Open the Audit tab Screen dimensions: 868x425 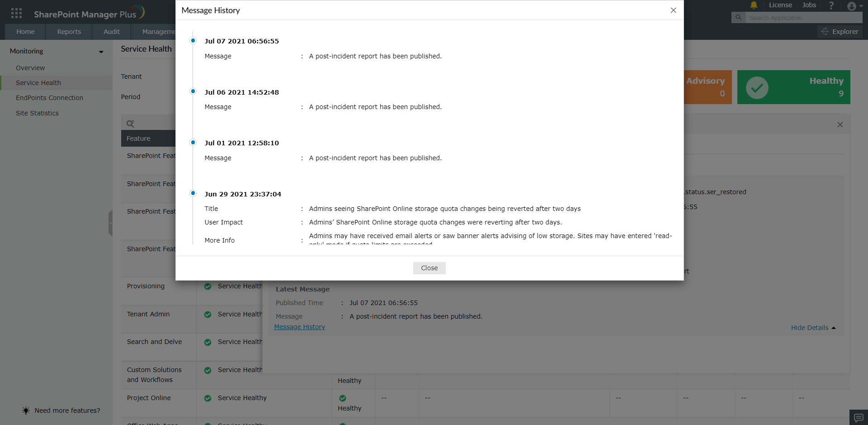111,32
